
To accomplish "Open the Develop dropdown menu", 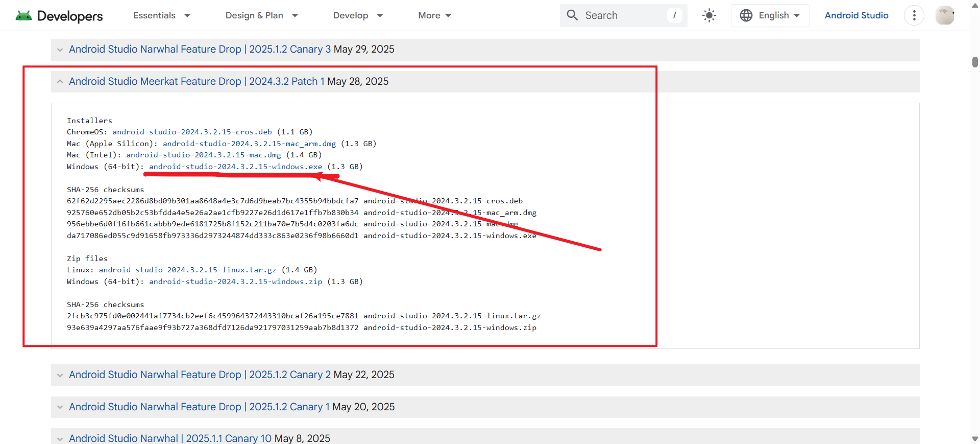I will [x=358, y=15].
